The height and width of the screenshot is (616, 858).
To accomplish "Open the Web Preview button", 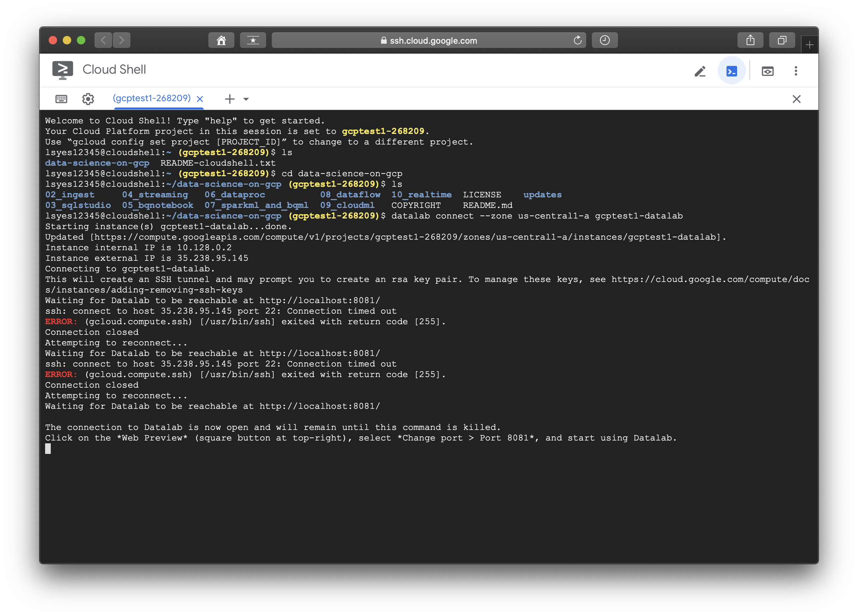I will pyautogui.click(x=767, y=71).
